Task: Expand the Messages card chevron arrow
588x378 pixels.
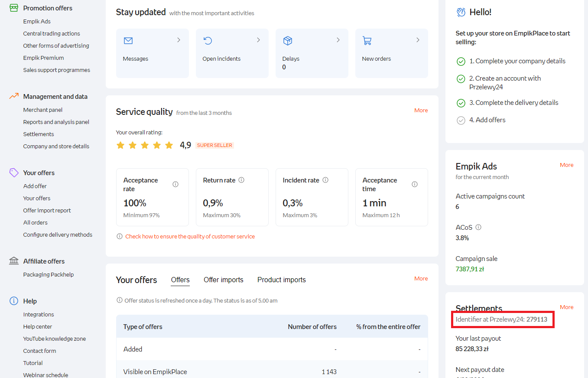Action: pos(179,40)
